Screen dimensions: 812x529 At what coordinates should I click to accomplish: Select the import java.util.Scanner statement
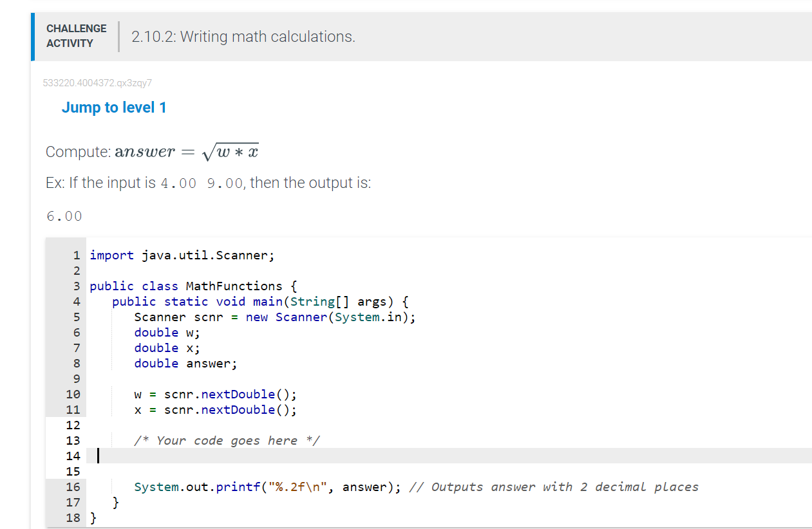(182, 255)
